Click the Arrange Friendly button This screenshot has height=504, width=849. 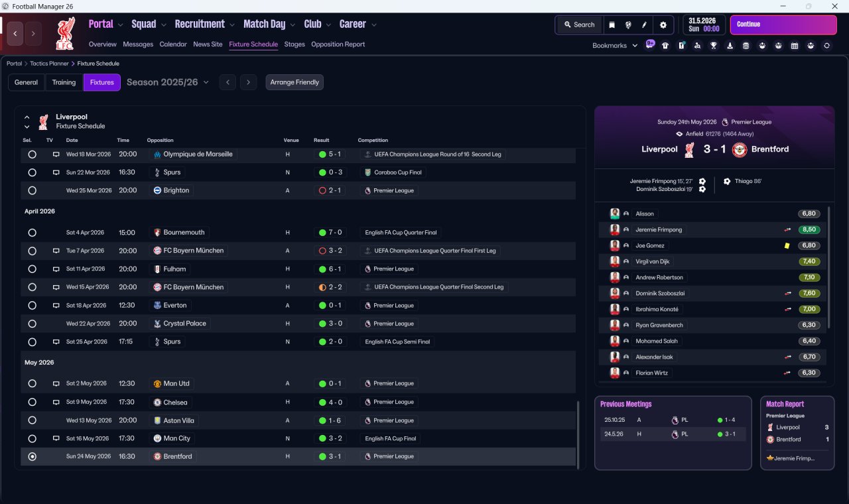click(x=294, y=82)
